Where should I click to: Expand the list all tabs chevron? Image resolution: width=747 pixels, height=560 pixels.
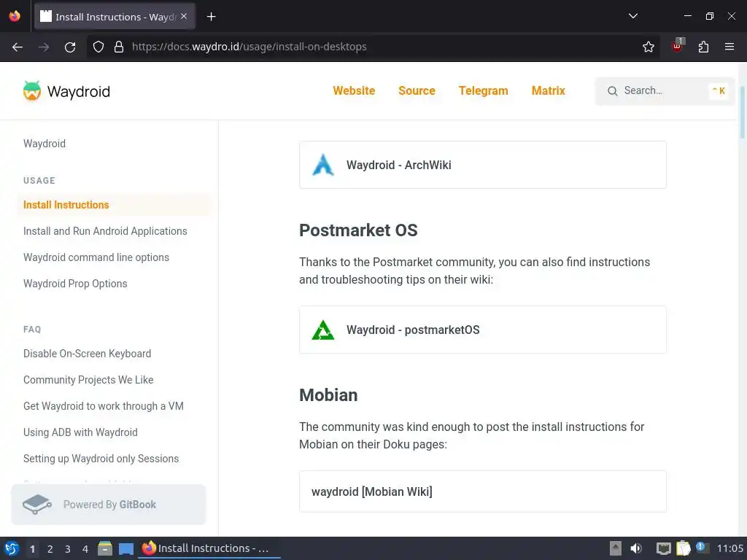point(632,16)
